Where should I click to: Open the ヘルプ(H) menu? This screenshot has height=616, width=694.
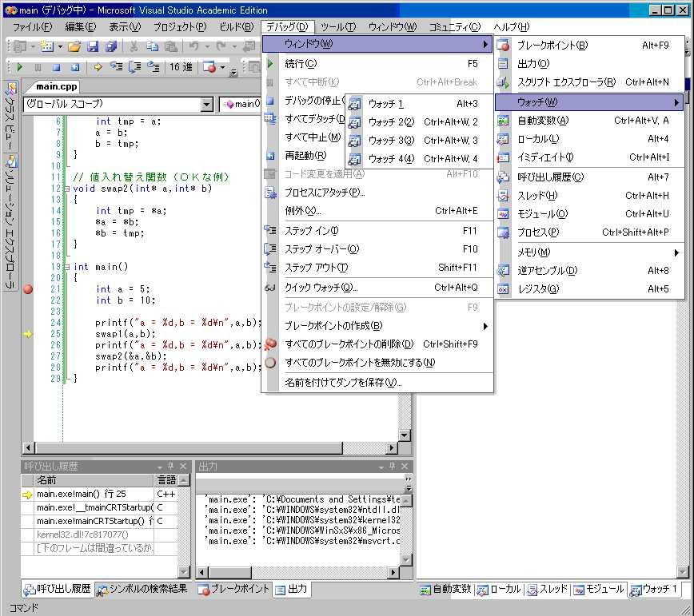511,27
